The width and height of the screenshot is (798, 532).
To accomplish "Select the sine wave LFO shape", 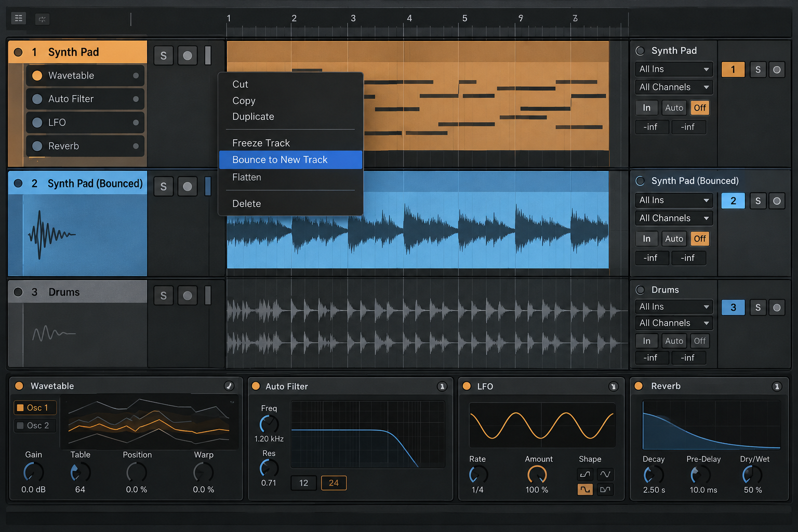I will 605,474.
